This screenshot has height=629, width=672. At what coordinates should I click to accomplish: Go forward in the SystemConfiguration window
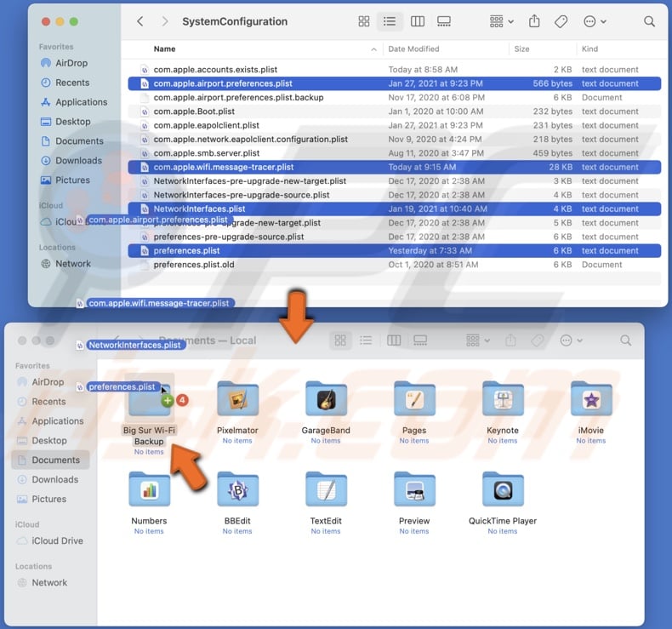pos(164,21)
